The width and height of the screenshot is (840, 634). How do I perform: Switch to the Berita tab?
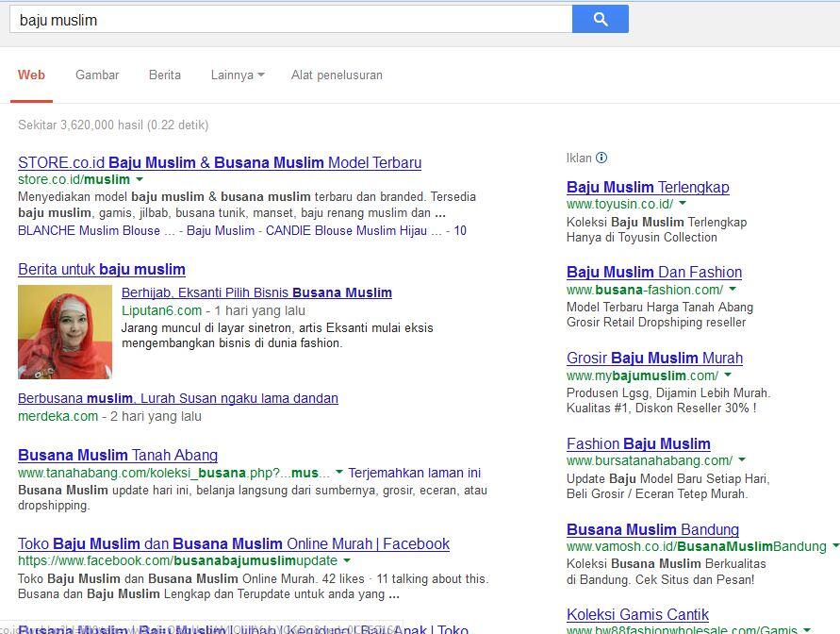(x=165, y=75)
